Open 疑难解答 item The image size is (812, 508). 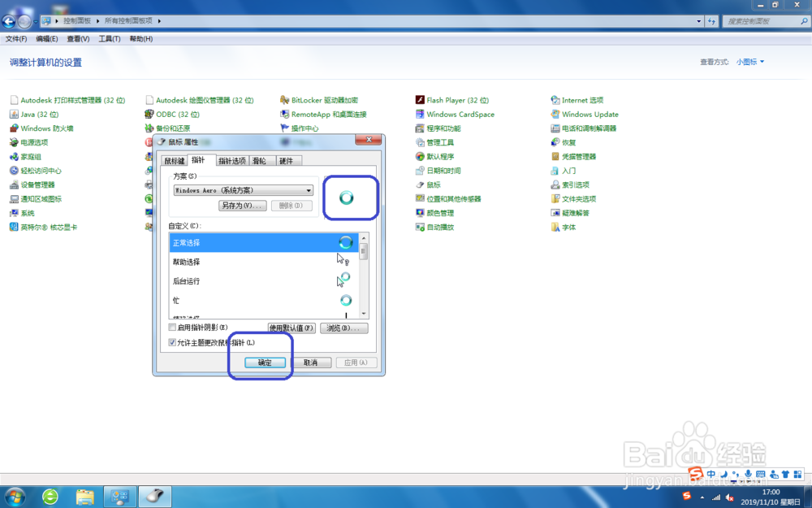click(570, 212)
